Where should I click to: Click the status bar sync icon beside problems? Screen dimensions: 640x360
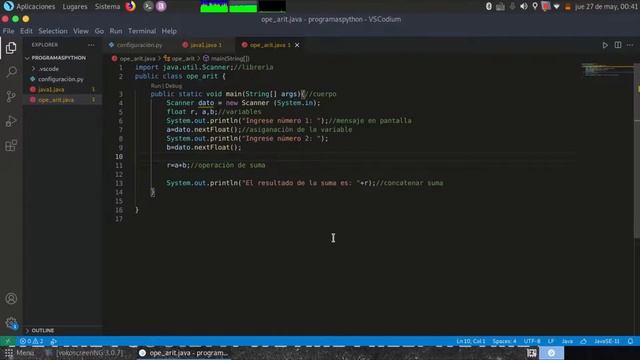[53, 341]
